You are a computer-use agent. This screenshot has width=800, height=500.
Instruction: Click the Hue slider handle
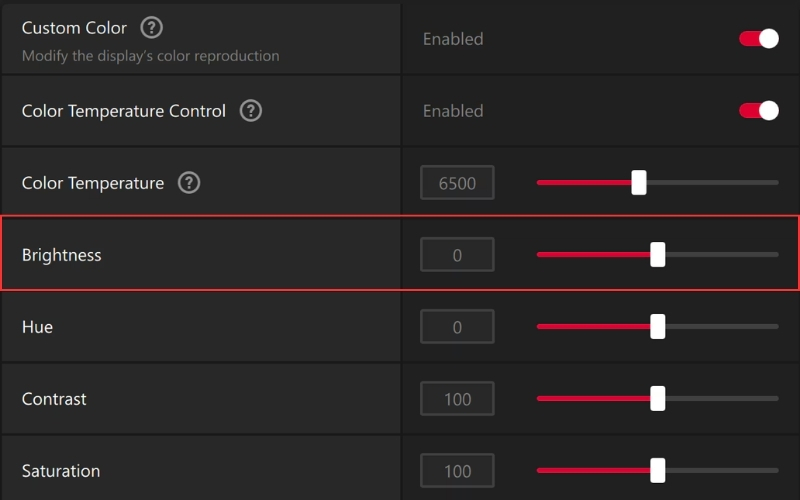658,327
